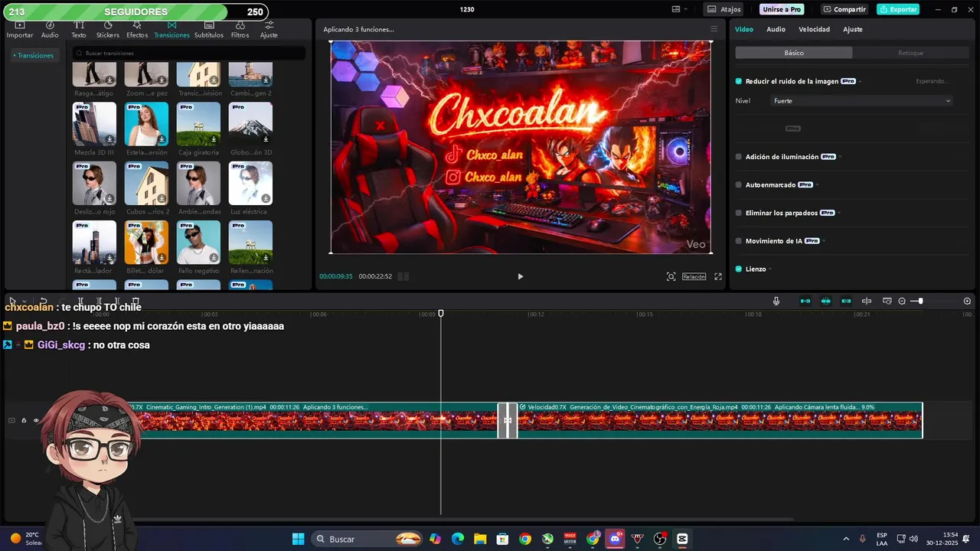Enable Movimiento de IA checkbox
The height and width of the screenshot is (551, 980).
pyautogui.click(x=739, y=241)
